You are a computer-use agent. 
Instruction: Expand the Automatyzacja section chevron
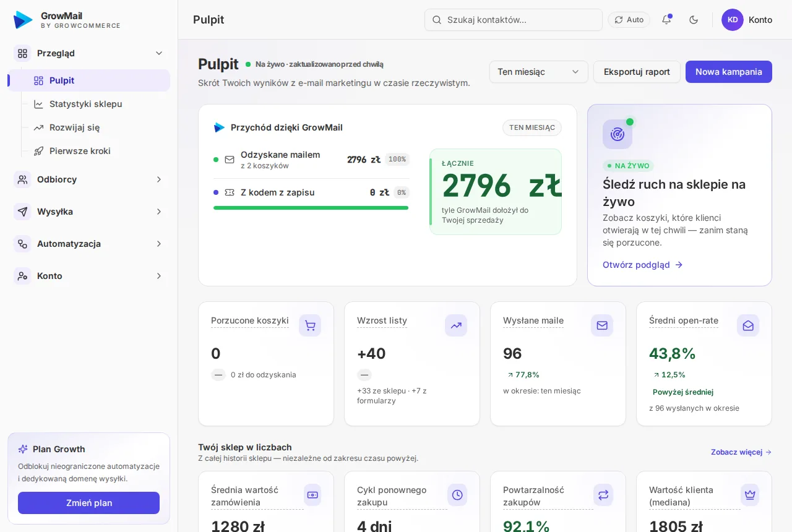tap(159, 244)
